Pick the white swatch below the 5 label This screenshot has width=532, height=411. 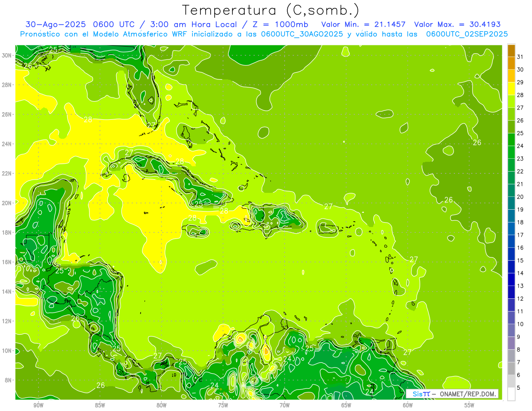[511, 394]
